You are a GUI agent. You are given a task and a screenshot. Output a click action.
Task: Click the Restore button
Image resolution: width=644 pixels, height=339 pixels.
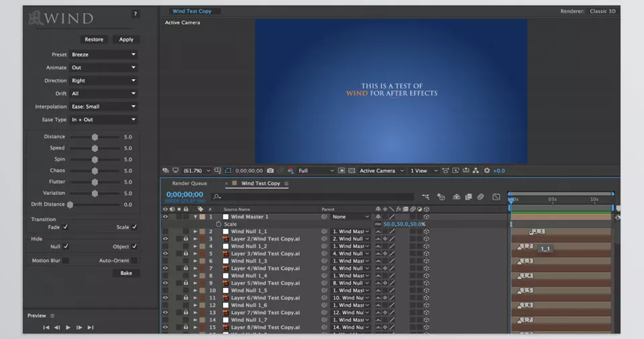[x=94, y=40]
